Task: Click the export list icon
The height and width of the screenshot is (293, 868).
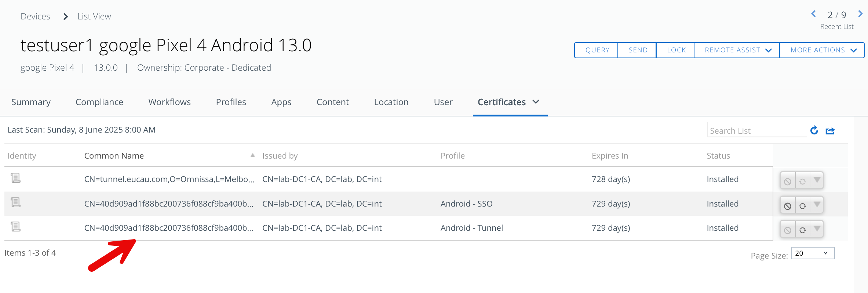Action: [830, 131]
